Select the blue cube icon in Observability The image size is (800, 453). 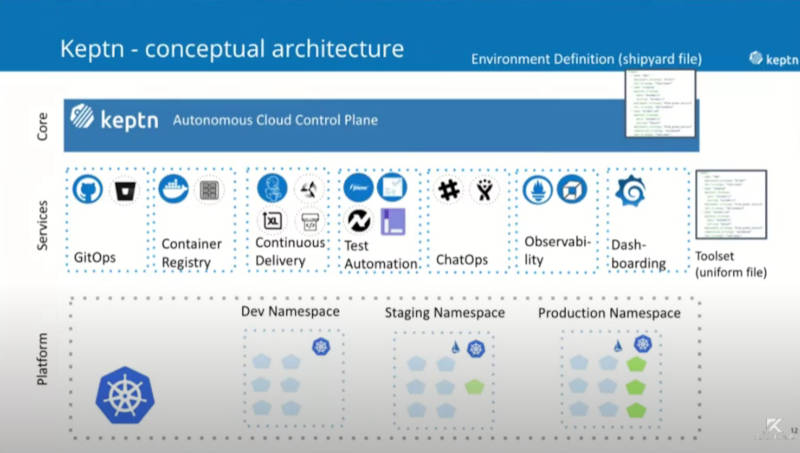[x=572, y=189]
